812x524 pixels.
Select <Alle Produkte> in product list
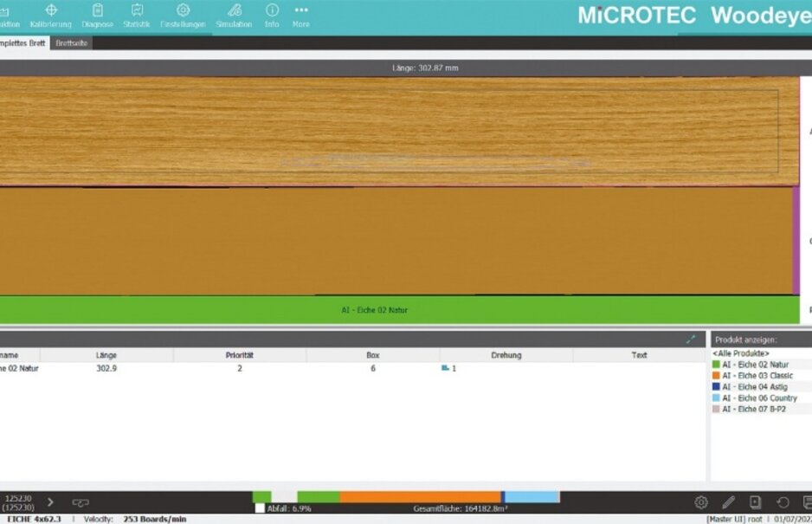[740, 353]
